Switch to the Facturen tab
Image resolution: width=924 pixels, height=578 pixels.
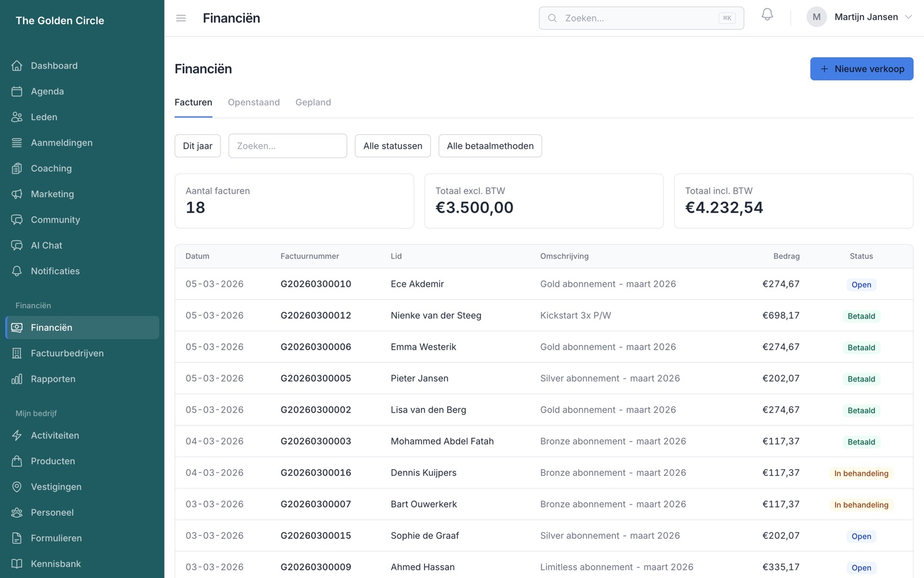193,102
